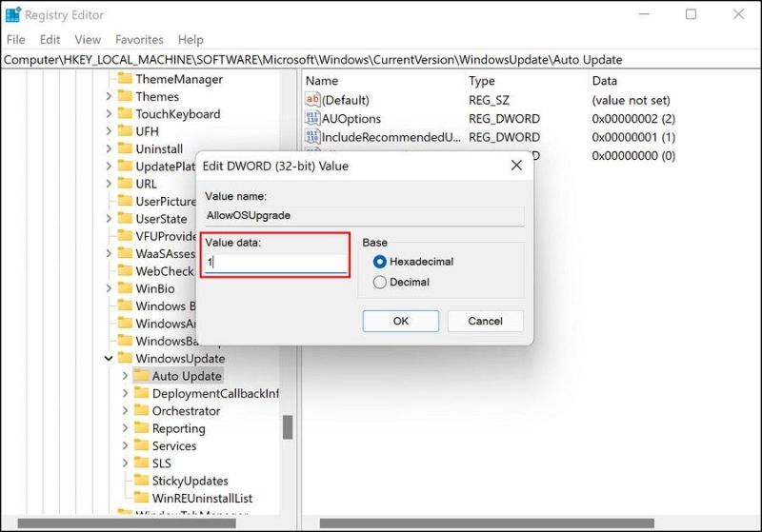Screen dimensions: 762x532
Task: Open the File menu
Action: pyautogui.click(x=16, y=40)
